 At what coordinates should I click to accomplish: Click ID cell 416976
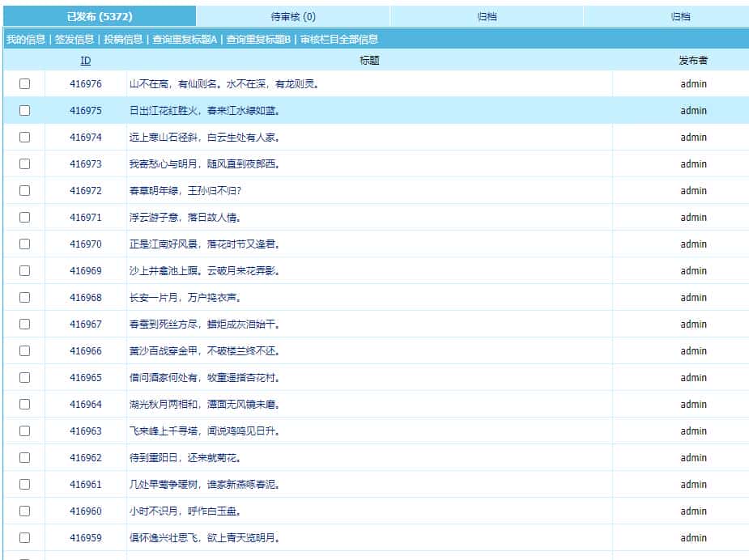pyautogui.click(x=86, y=84)
